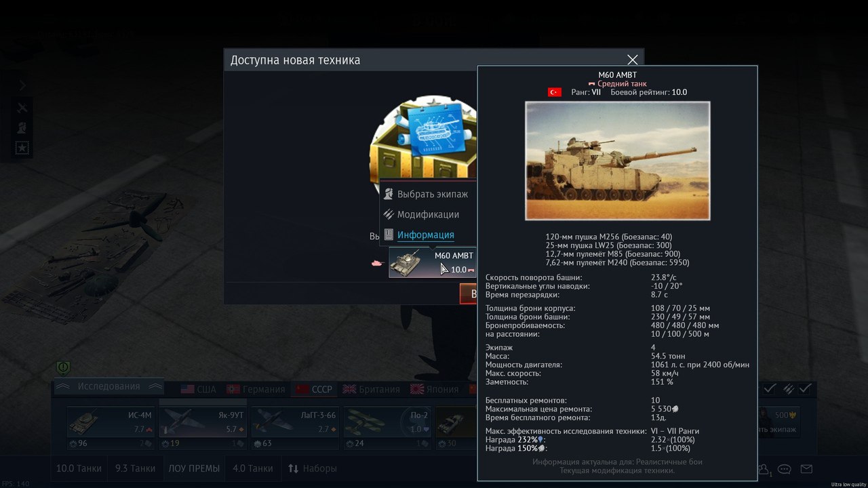Open the squad contacts icon at bottom right
868x488 pixels.
tap(764, 469)
